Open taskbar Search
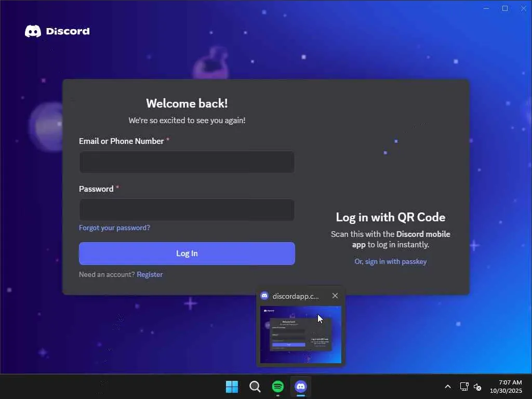Image resolution: width=532 pixels, height=399 pixels. click(255, 387)
